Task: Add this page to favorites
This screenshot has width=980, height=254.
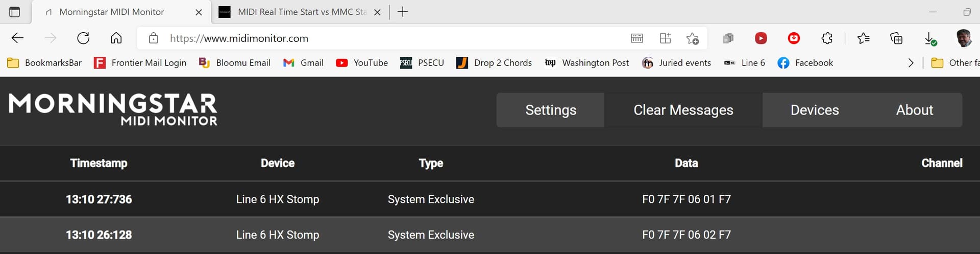Action: tap(692, 38)
